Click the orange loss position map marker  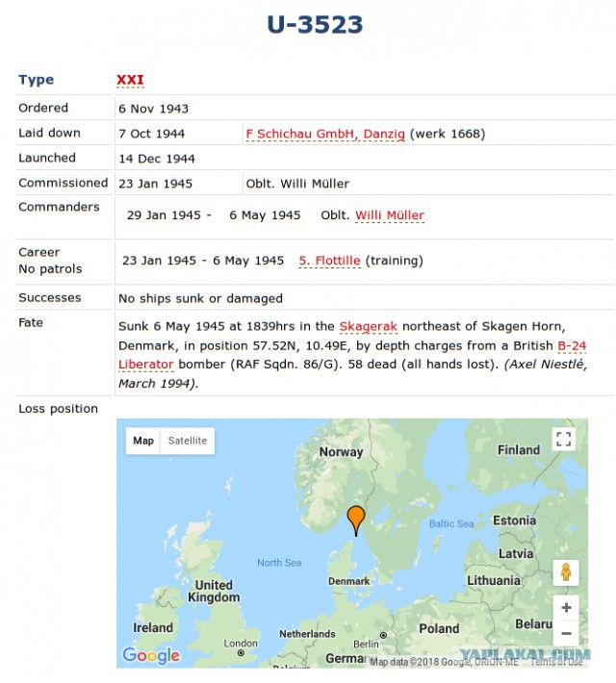pyautogui.click(x=356, y=520)
